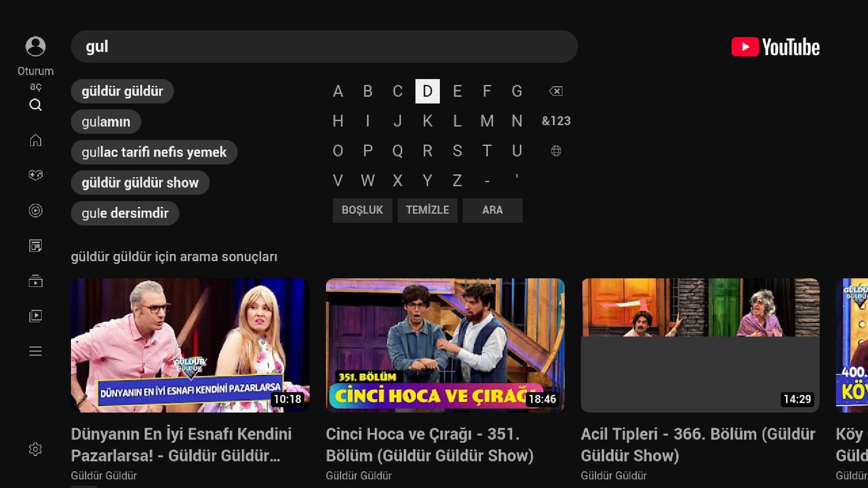Select the letter M key
Viewport: 868px width, 488px height.
(x=487, y=121)
